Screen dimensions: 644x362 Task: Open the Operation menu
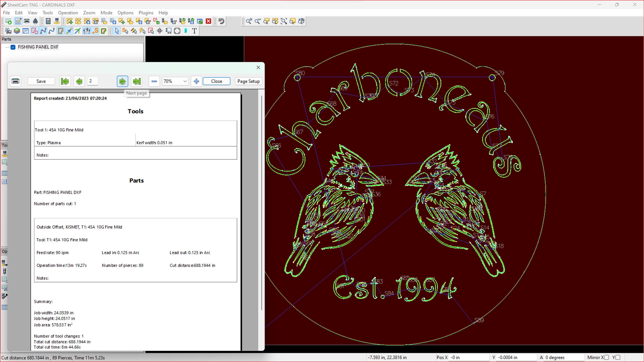point(68,13)
